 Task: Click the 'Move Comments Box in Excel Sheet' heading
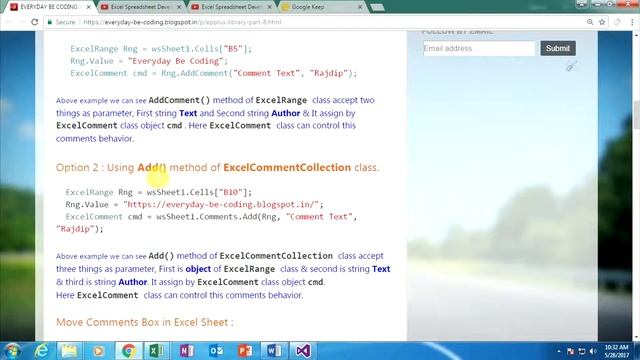[x=145, y=322]
